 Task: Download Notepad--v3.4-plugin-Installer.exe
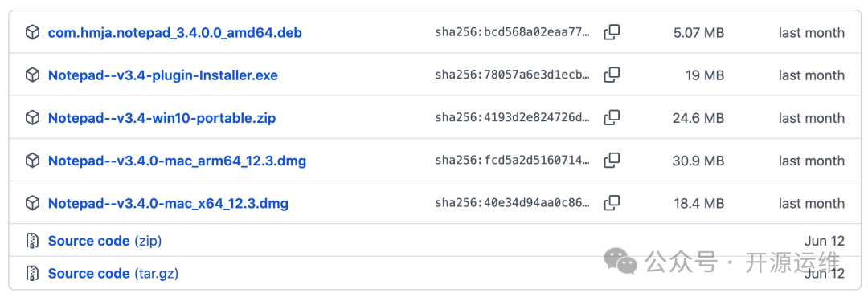tap(162, 75)
